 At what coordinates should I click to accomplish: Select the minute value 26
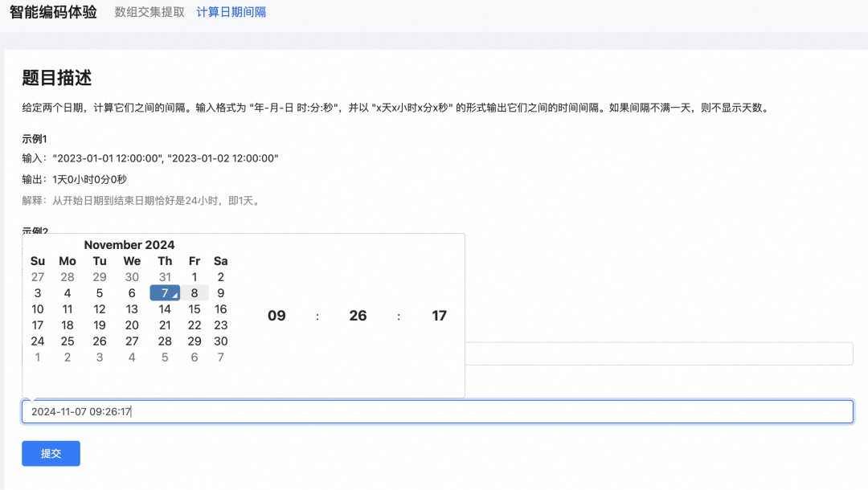tap(358, 316)
